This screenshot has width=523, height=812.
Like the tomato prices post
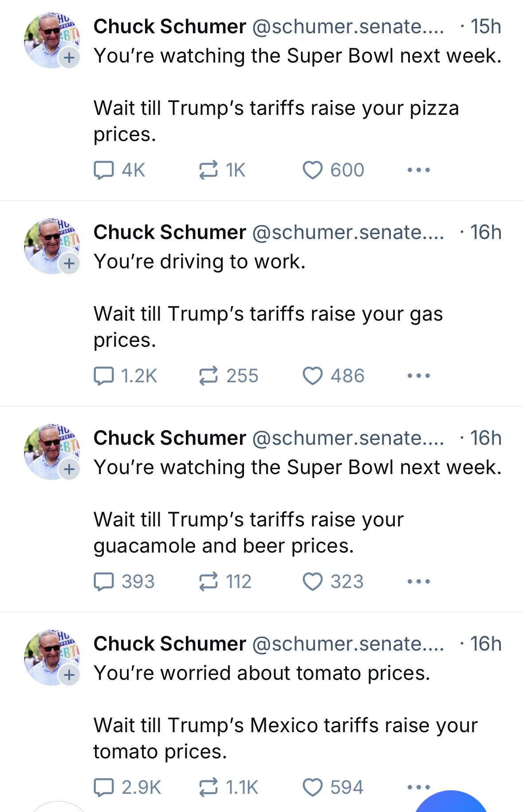click(x=312, y=788)
